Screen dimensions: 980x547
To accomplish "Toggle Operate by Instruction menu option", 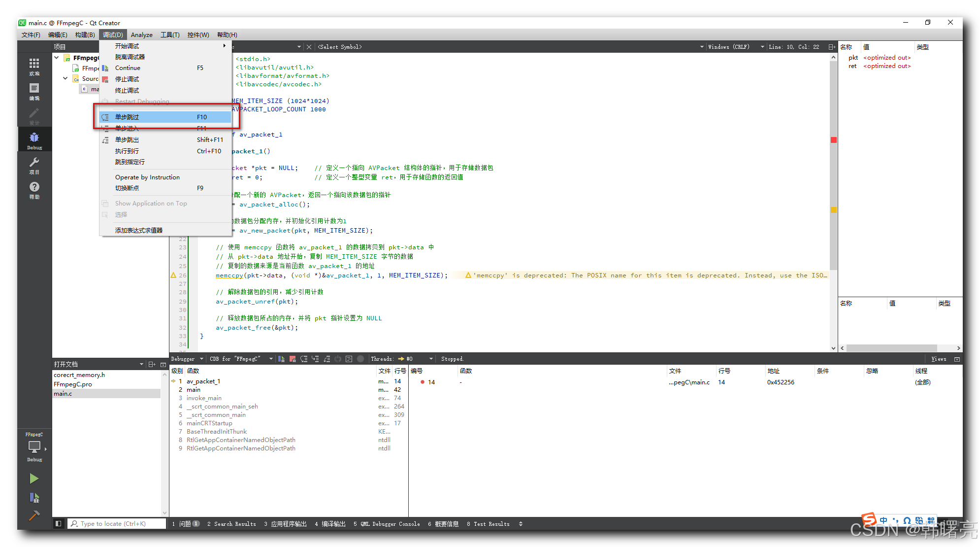I will tap(147, 177).
